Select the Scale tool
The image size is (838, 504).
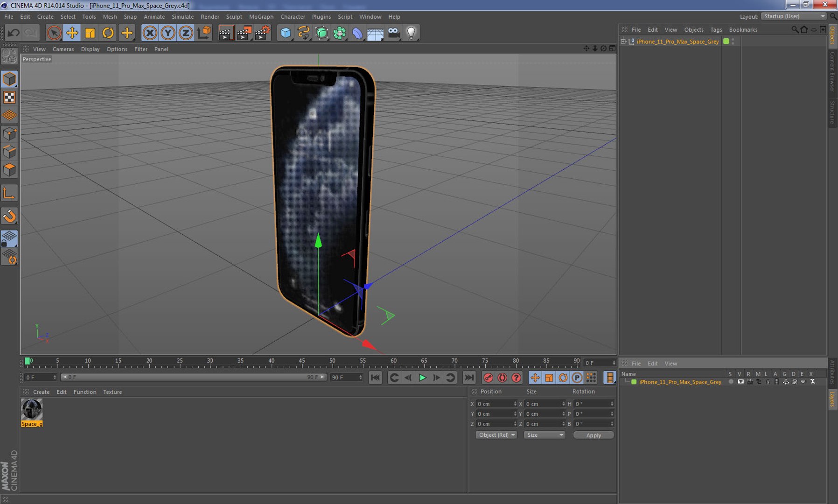click(90, 33)
